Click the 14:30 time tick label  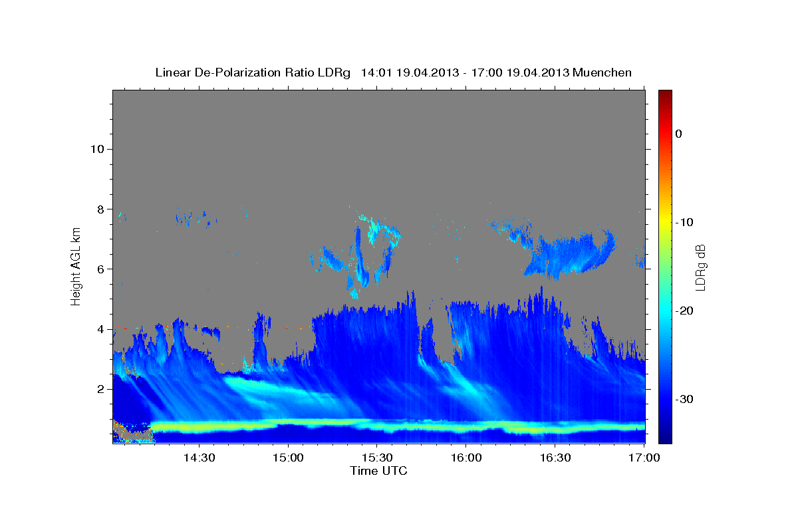(x=199, y=458)
